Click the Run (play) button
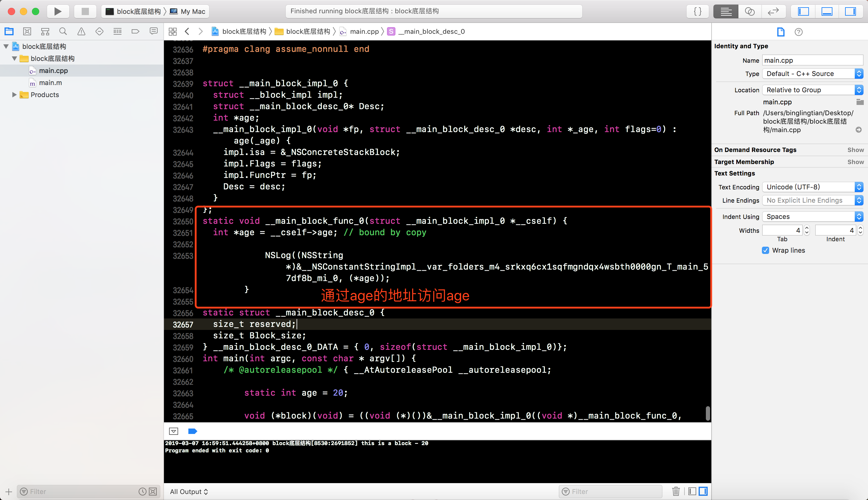The image size is (868, 500). coord(58,11)
